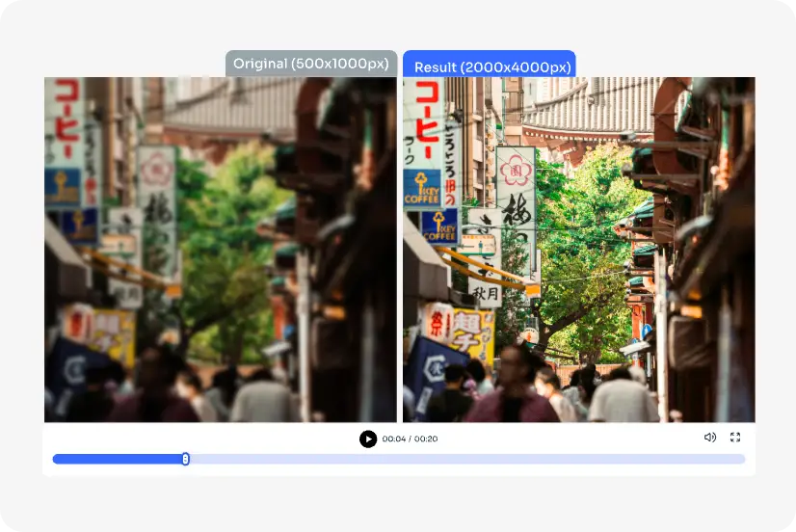Viewport: 796px width, 532px height.
Task: Click the blue Key Coffee sign in the result image
Action: tap(421, 188)
